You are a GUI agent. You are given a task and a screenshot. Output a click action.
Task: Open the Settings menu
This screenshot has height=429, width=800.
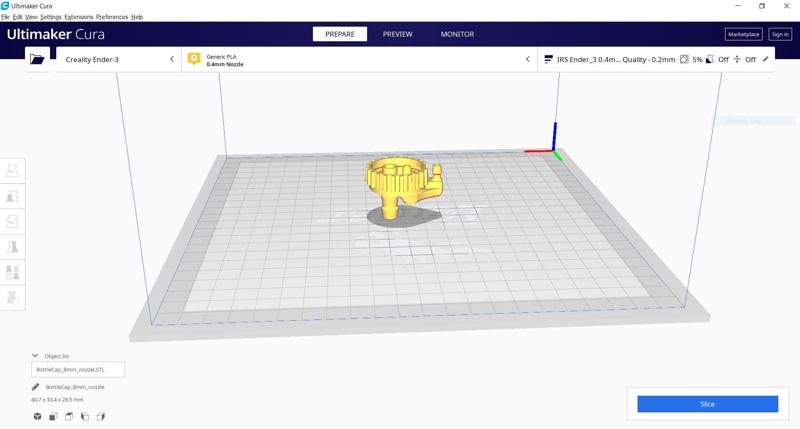(51, 17)
